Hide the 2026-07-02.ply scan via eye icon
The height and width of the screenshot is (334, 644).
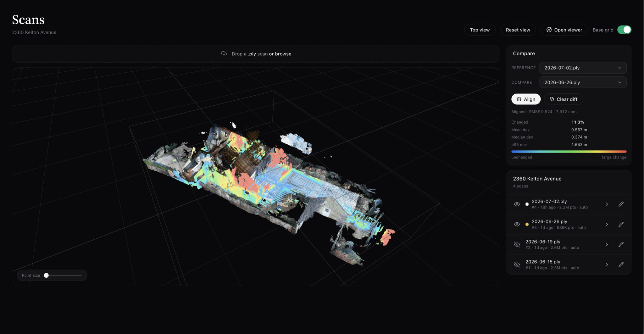click(x=517, y=204)
